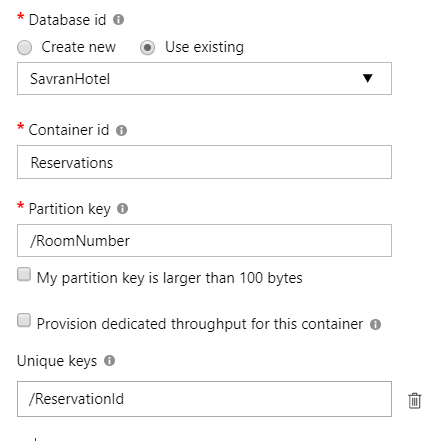
Task: Click the 'My partition key is larger' label text
Action: [169, 278]
